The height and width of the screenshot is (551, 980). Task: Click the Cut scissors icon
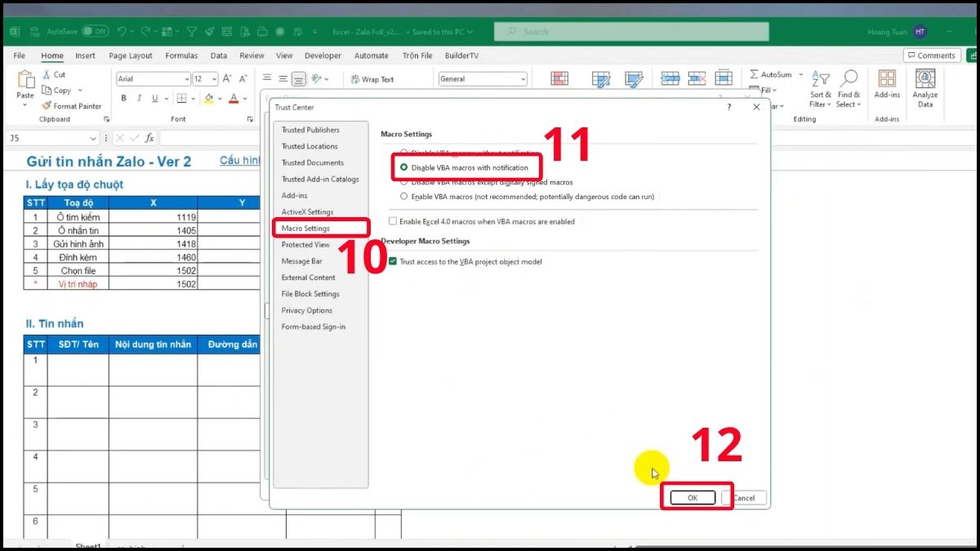pos(46,74)
